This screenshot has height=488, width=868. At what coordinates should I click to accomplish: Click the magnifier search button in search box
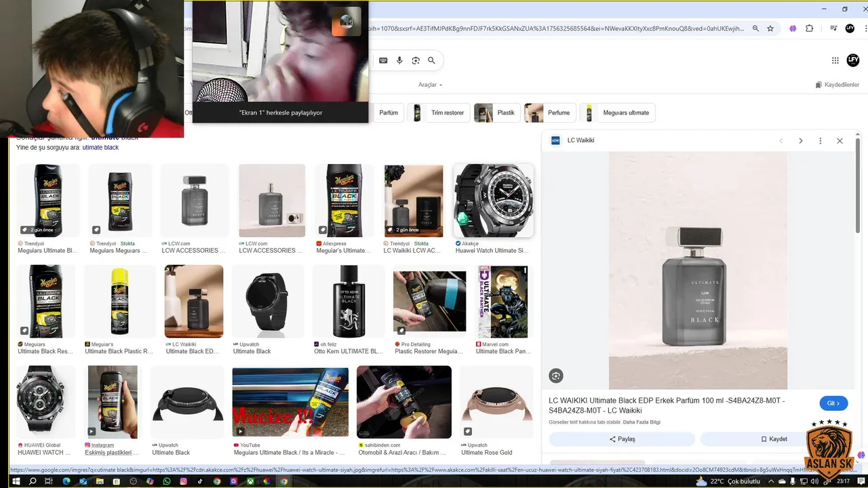point(431,60)
